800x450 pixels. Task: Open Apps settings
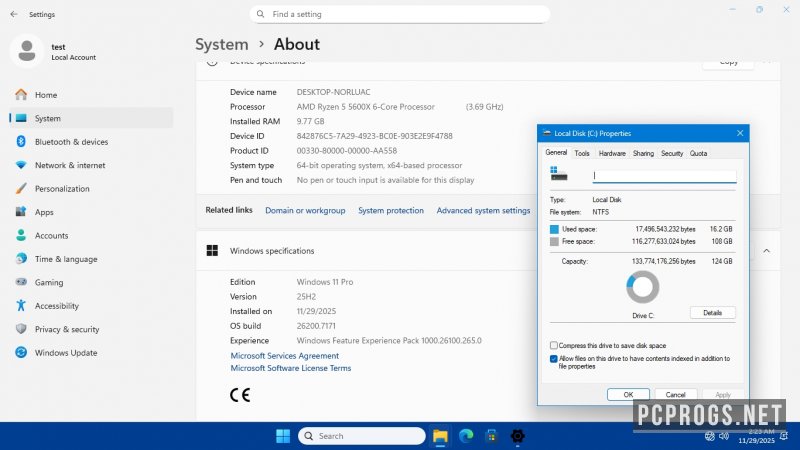click(91, 212)
